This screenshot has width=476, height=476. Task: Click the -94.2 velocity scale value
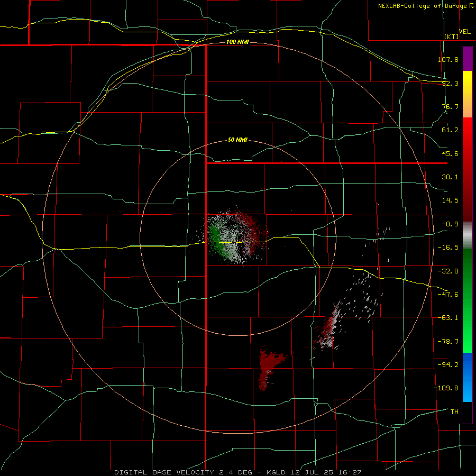[448, 364]
